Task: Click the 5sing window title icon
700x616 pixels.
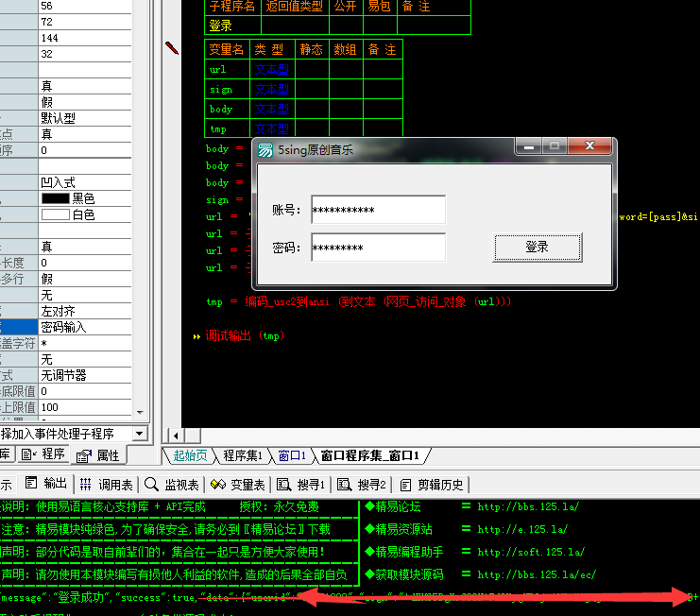Action: pyautogui.click(x=265, y=150)
